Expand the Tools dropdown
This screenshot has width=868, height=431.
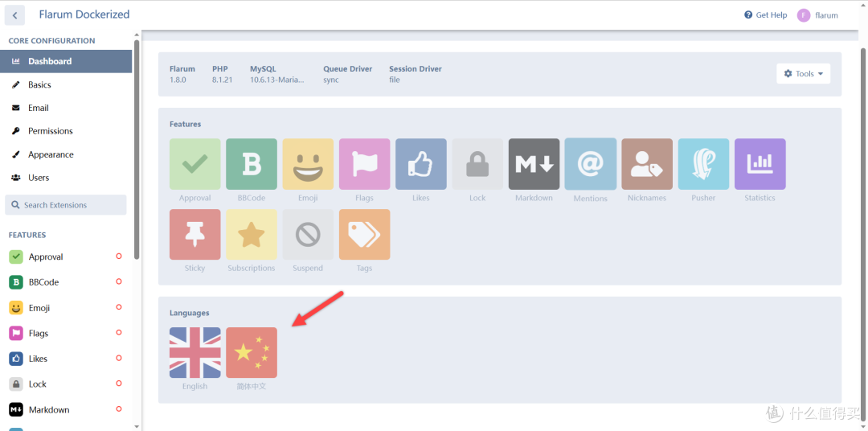pyautogui.click(x=803, y=74)
